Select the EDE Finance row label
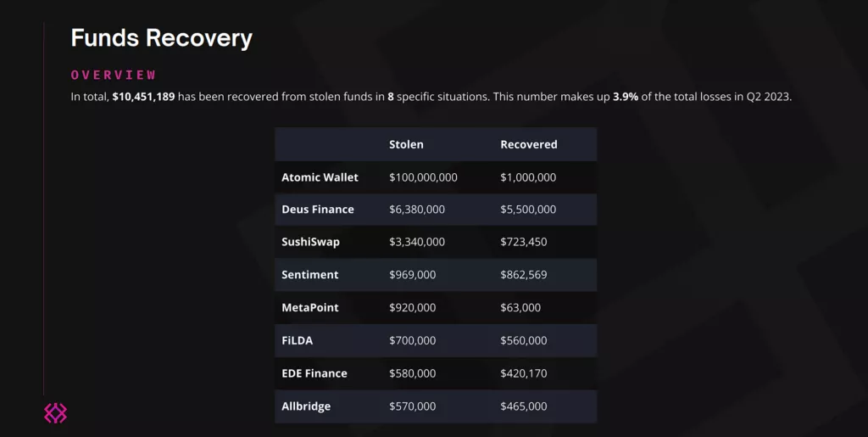The image size is (868, 437). point(314,373)
